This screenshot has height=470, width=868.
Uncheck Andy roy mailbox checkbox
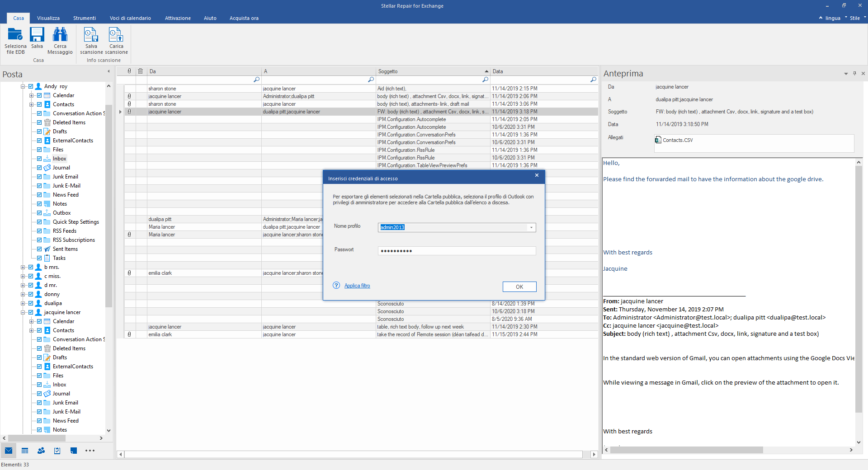point(31,86)
